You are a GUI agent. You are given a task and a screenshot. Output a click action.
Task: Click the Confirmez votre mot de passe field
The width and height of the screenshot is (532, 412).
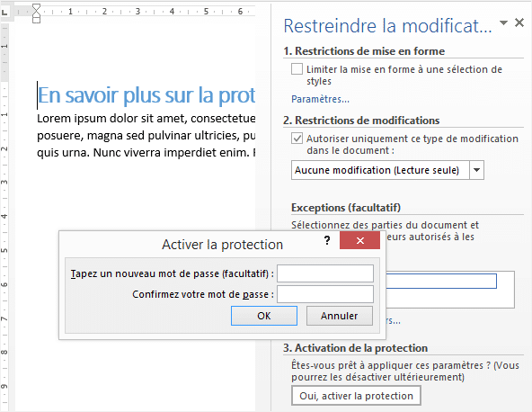tap(325, 294)
